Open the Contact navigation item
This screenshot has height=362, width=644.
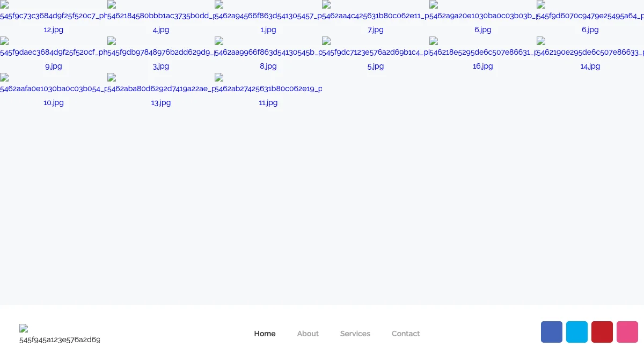tap(406, 334)
